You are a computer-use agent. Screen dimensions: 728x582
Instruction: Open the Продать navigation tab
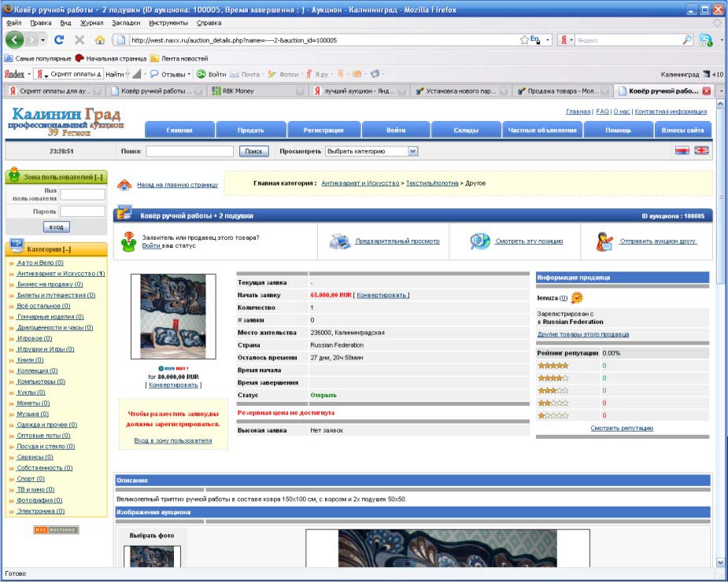251,130
